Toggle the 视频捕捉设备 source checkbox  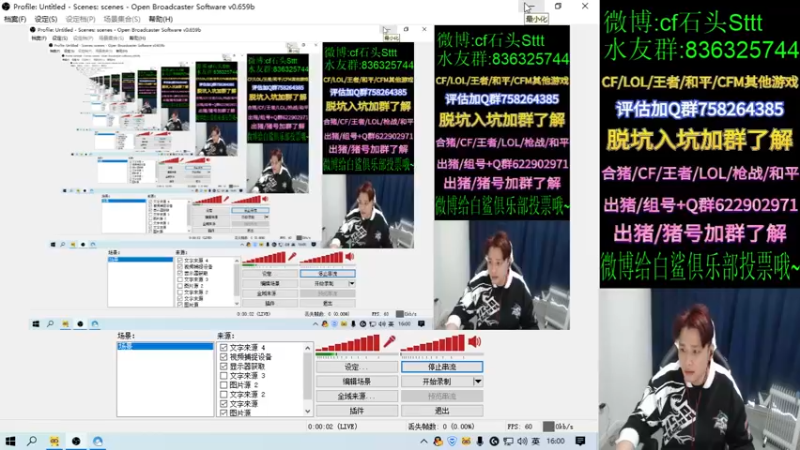(223, 357)
